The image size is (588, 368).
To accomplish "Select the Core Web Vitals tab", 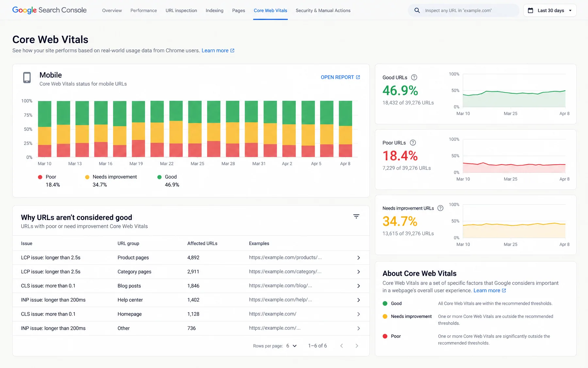I will coord(270,10).
